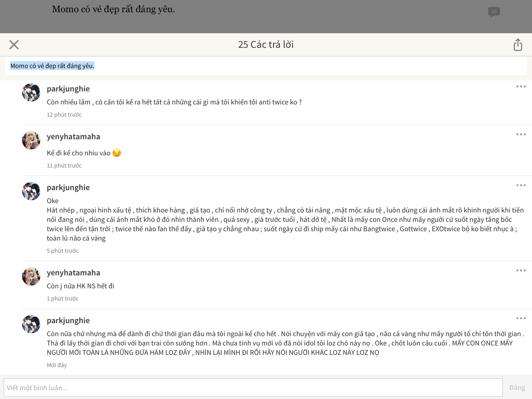Tap highlighted 'Momo có vẻ đẹp' quote

[x=52, y=66]
